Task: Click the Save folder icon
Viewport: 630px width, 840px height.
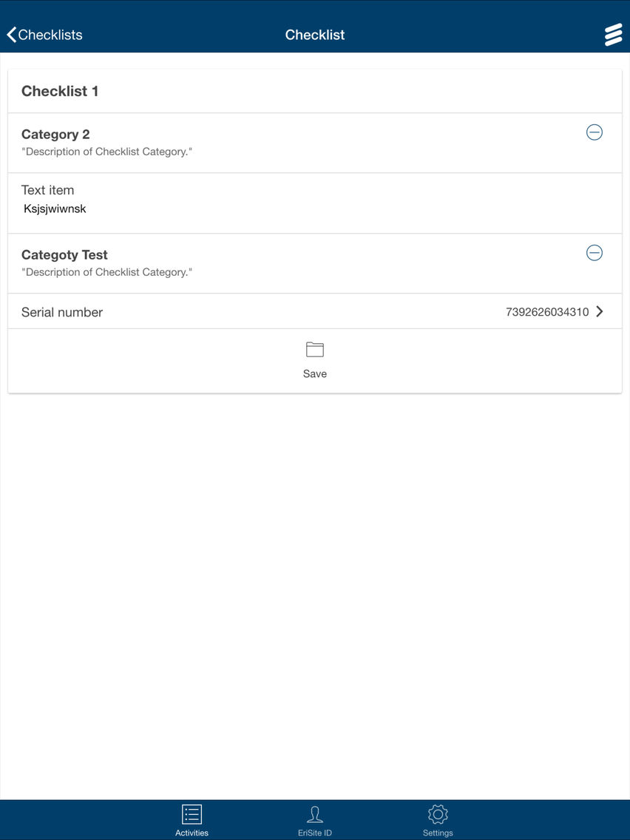Action: coord(314,349)
